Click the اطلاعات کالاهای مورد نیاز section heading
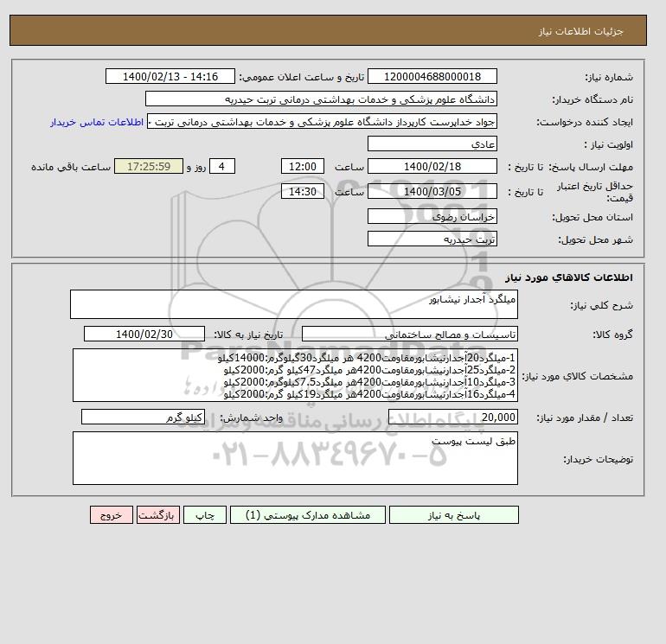The width and height of the screenshot is (666, 644). [x=569, y=277]
